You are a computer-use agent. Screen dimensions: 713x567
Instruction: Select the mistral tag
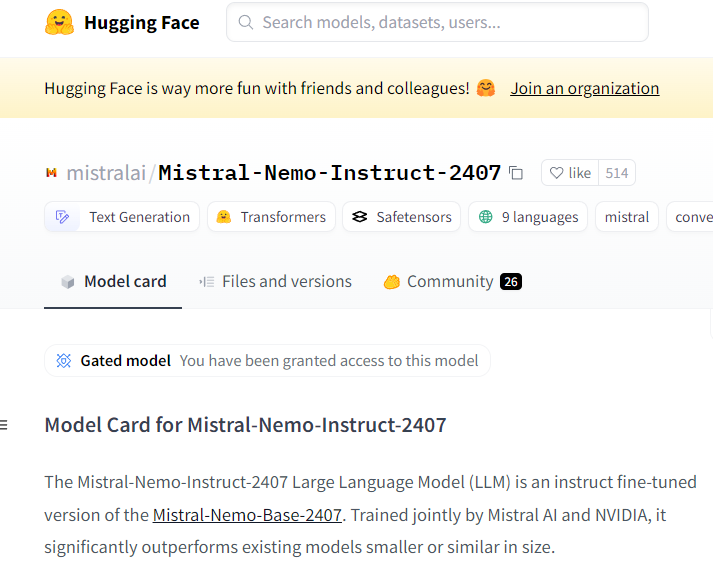pos(627,217)
